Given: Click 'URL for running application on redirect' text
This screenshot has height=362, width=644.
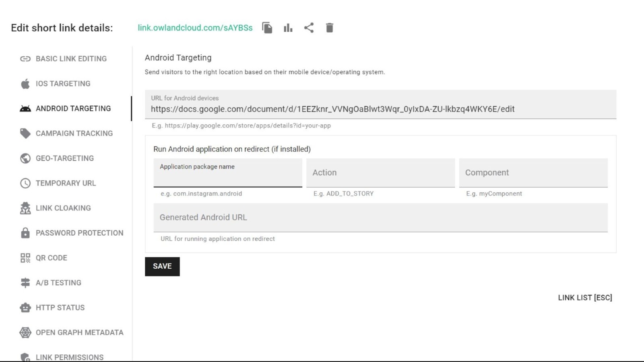Looking at the screenshot, I should tap(218, 239).
